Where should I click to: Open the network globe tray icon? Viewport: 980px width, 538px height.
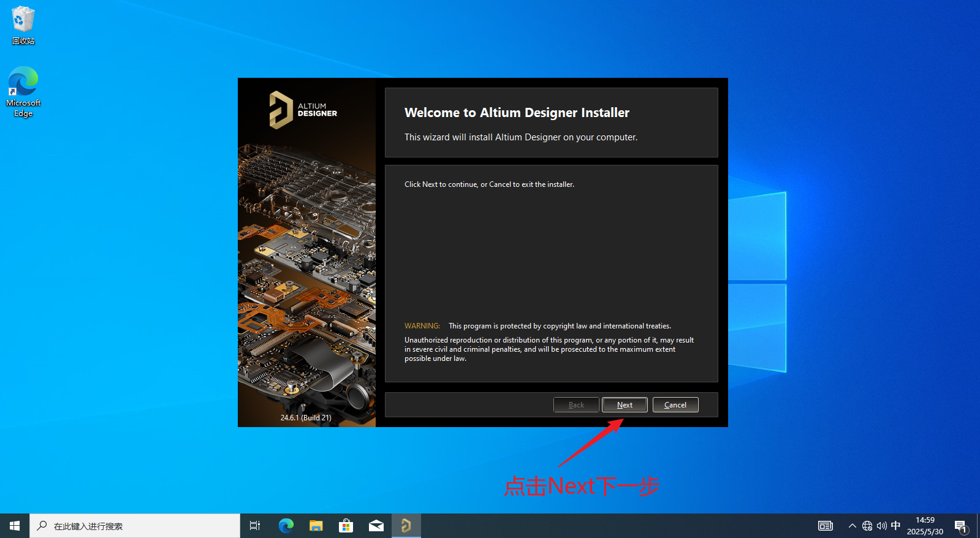(x=867, y=526)
